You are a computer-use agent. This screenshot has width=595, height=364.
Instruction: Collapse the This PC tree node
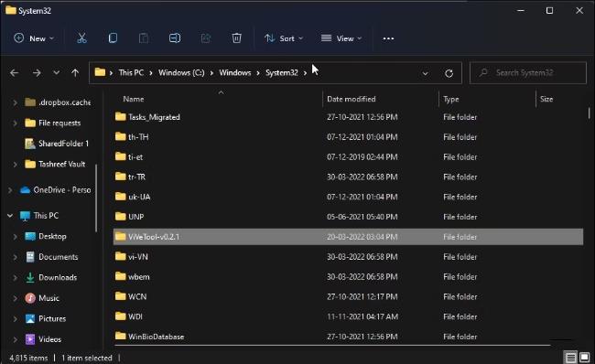(10, 216)
